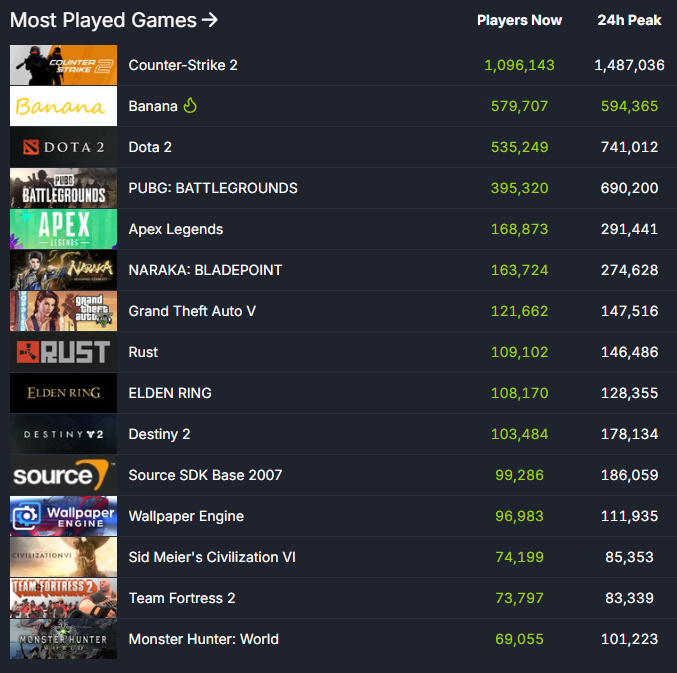677x673 pixels.
Task: Open the Grand Theft Auto V title
Action: click(192, 311)
